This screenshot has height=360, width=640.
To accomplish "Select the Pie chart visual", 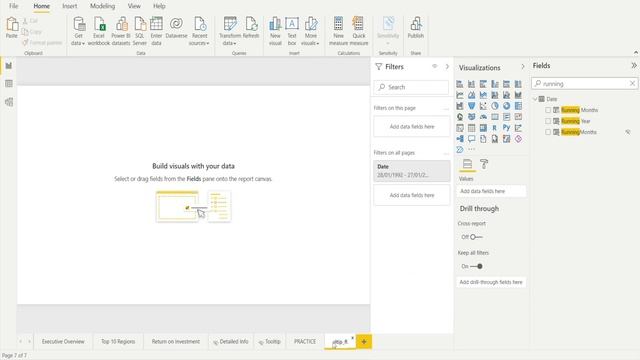I will (495, 106).
